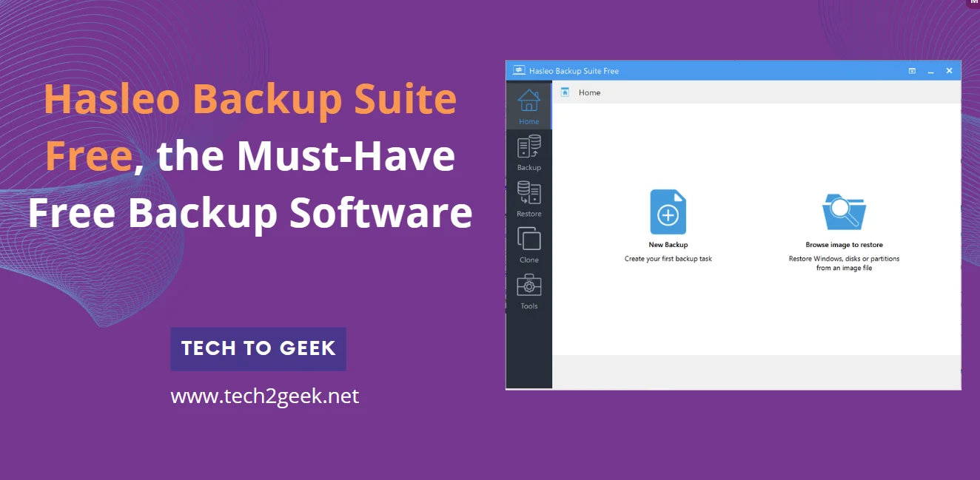Open the Tools section from the sidebar

pos(528,287)
